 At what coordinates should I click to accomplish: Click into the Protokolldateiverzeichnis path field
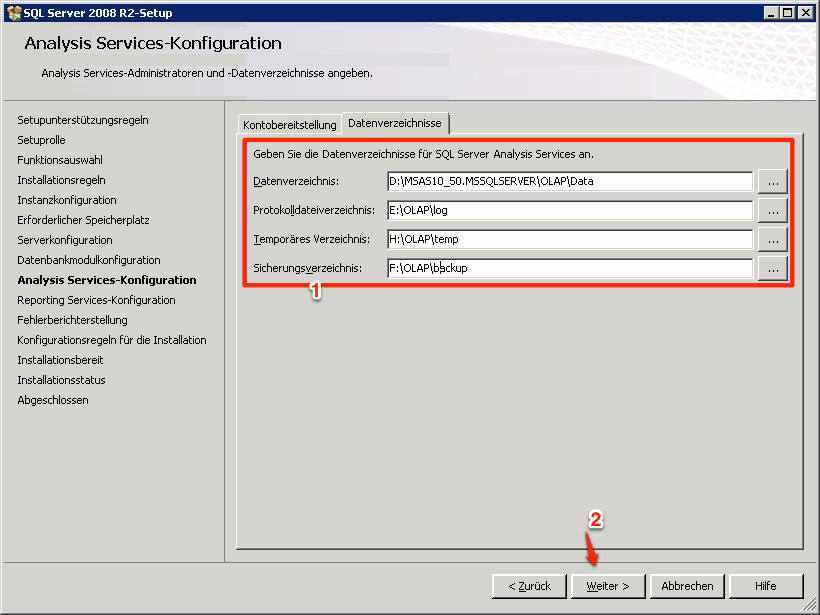click(569, 210)
